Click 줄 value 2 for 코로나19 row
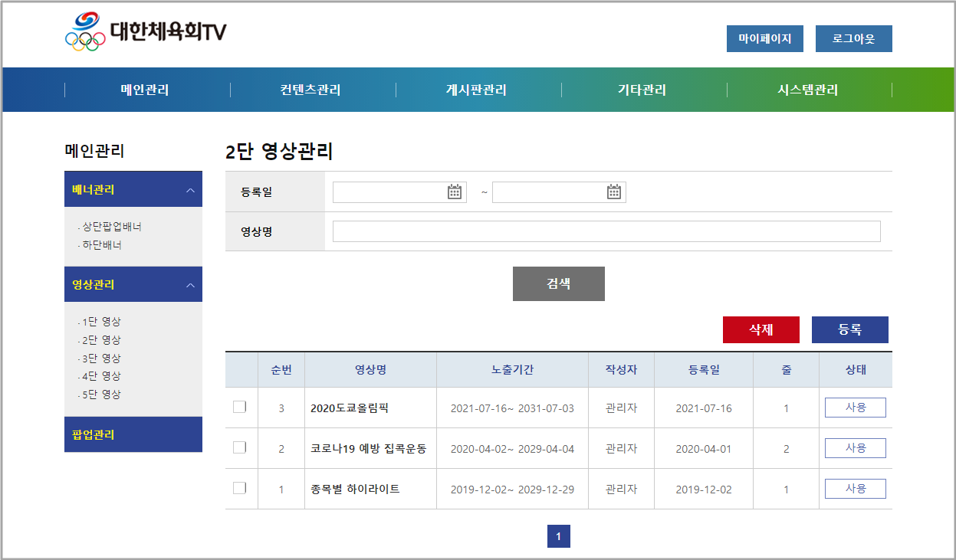The image size is (956, 560). [x=786, y=449]
